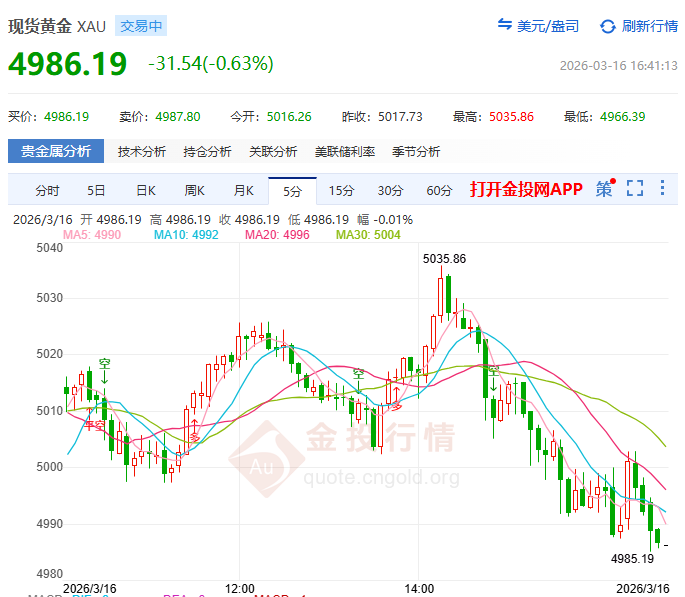Click the 现货黄金 XAU title
Viewport: 685px width, 597px height.
click(x=57, y=27)
